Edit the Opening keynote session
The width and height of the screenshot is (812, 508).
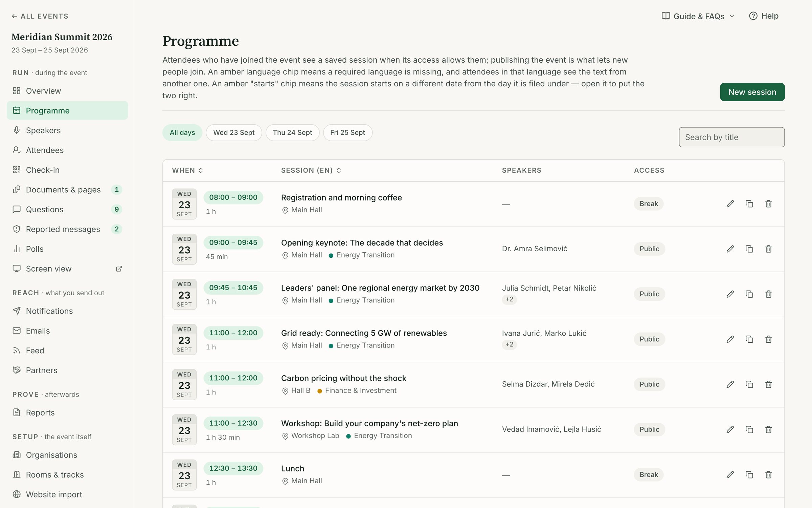pos(730,249)
